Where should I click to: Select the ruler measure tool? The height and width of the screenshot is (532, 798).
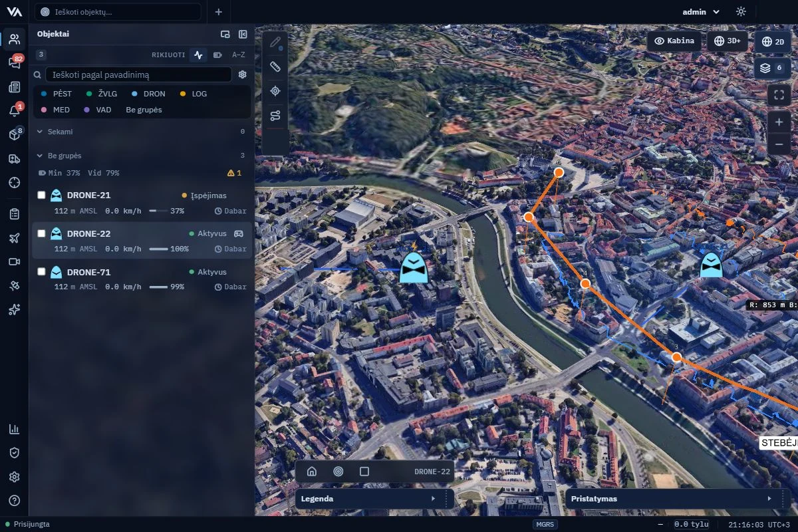[275, 66]
